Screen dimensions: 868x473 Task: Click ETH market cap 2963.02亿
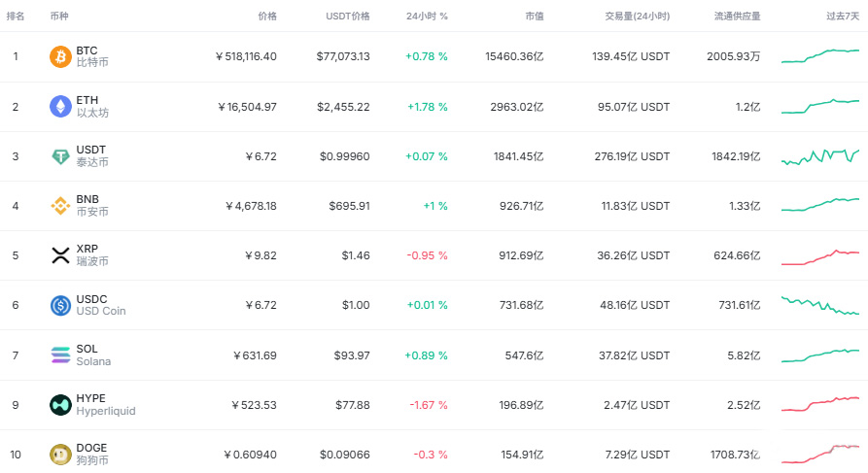pos(517,107)
